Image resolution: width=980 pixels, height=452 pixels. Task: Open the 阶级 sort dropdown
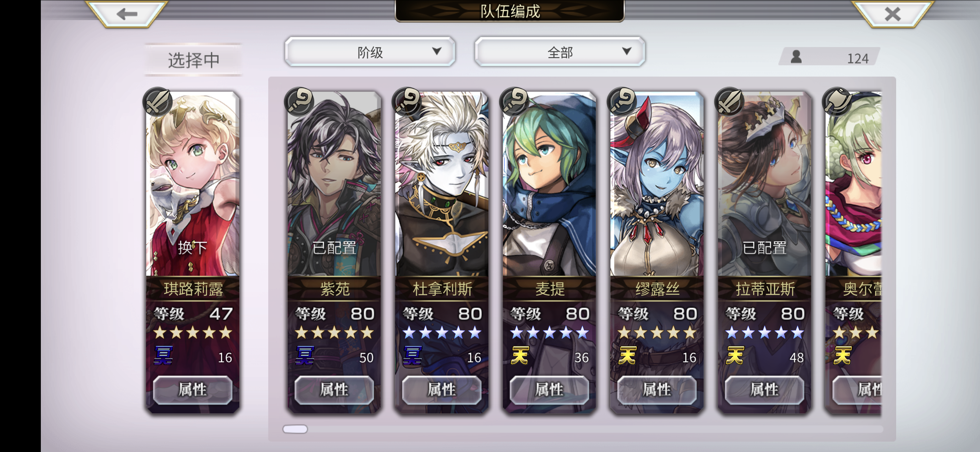coord(370,52)
